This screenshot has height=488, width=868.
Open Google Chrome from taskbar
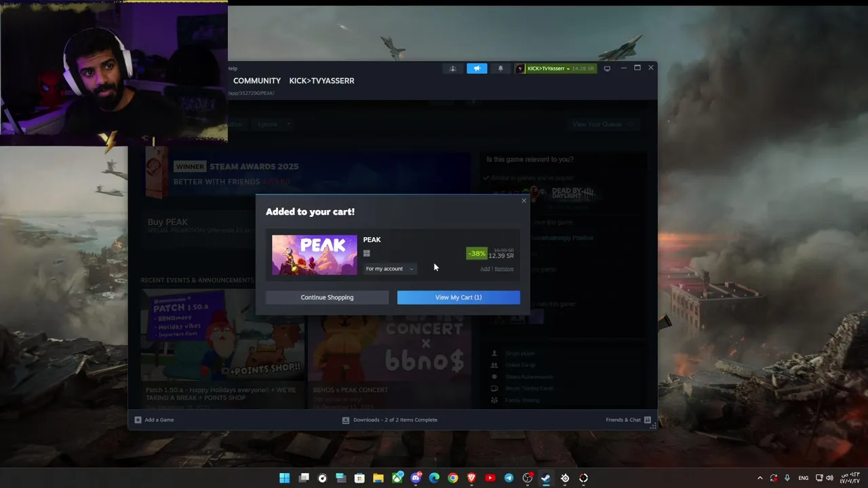click(x=453, y=478)
